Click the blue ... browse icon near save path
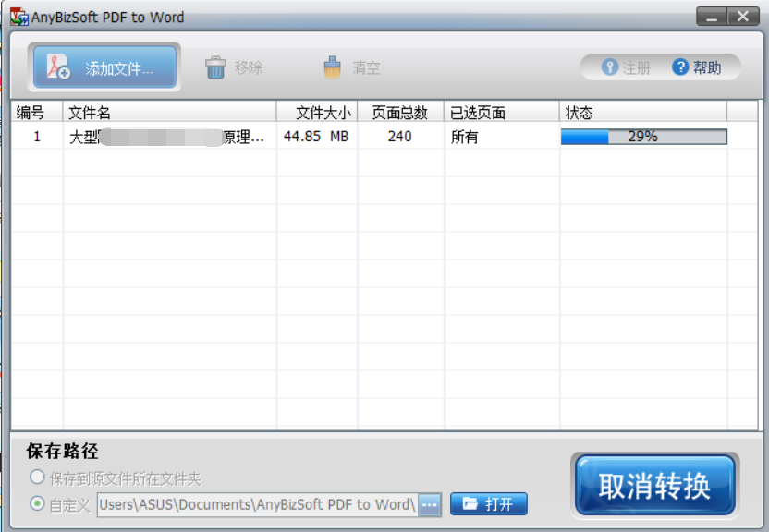Screen dimensions: 769x532 point(428,503)
